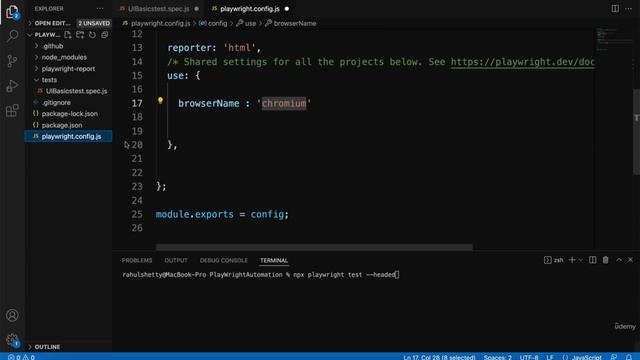Image resolution: width=640 pixels, height=360 pixels.
Task: Select the Terminal panel tab
Action: (274, 260)
